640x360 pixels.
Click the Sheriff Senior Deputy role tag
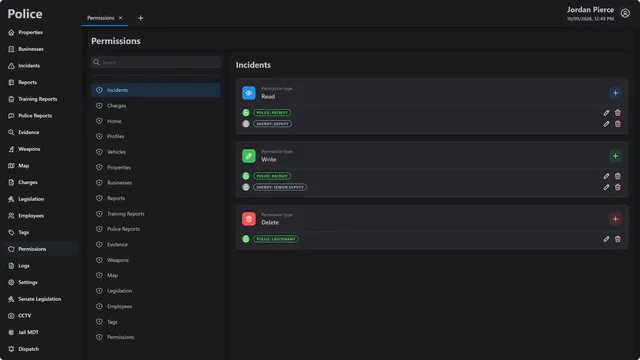tap(280, 187)
